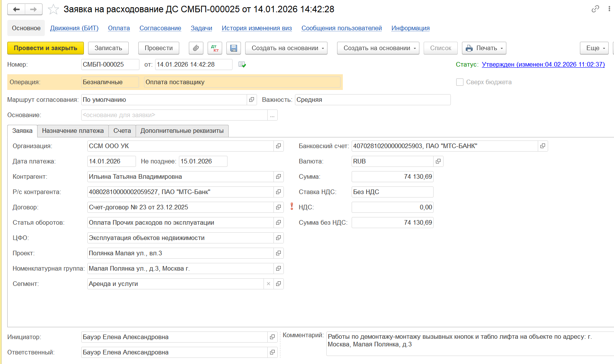Copy document link via the chain icon

[x=595, y=9]
